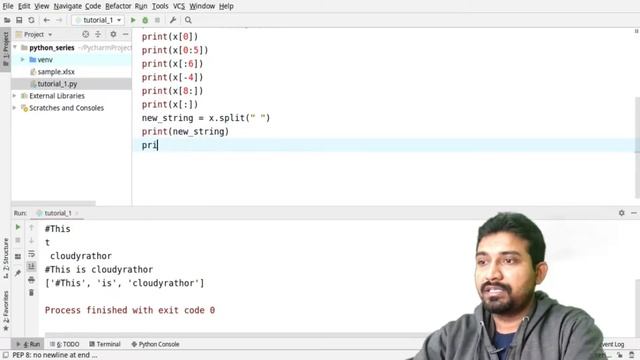Toggle the 2: Favorites side tab
The width and height of the screenshot is (640, 360).
[x=5, y=311]
